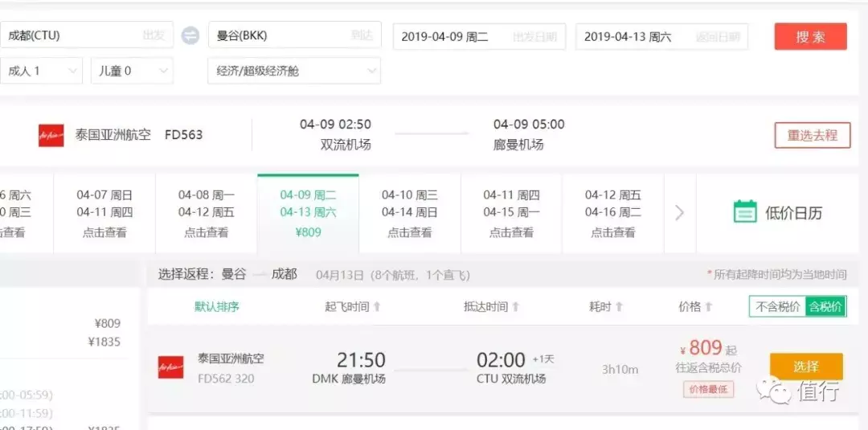The width and height of the screenshot is (868, 430).
Task: Select default sorting option
Action: 216,306
